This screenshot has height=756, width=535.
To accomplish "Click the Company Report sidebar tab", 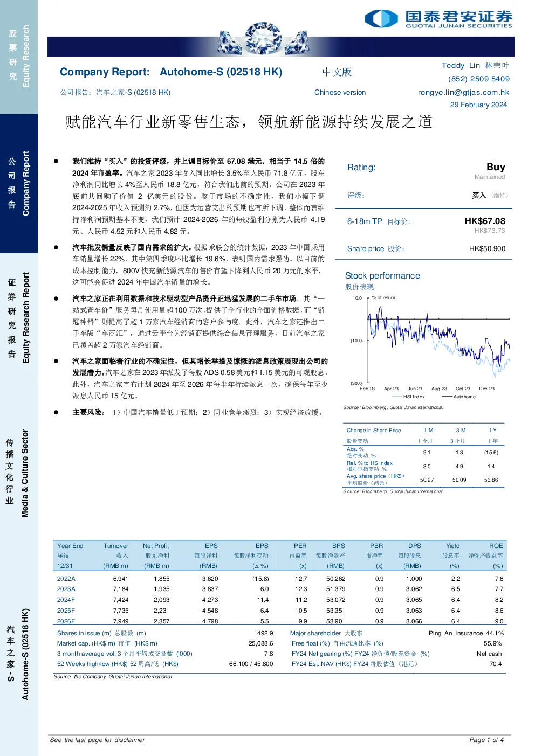I will [19, 184].
